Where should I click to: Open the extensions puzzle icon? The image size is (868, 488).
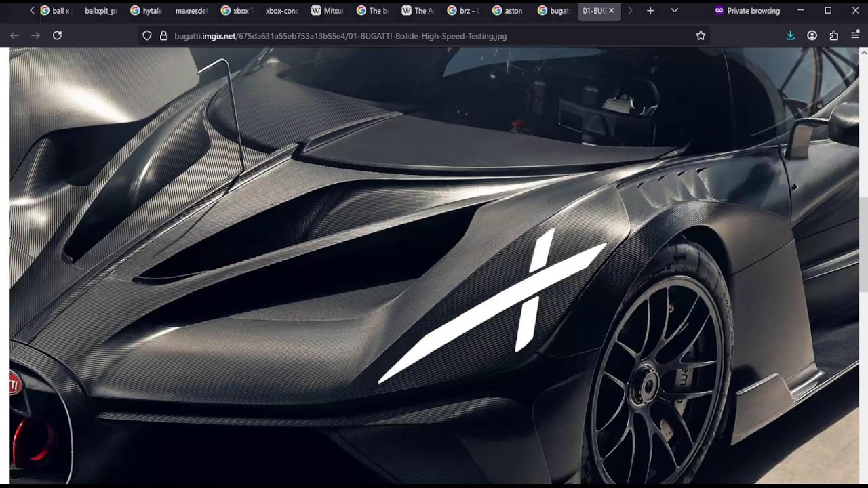[x=834, y=35]
